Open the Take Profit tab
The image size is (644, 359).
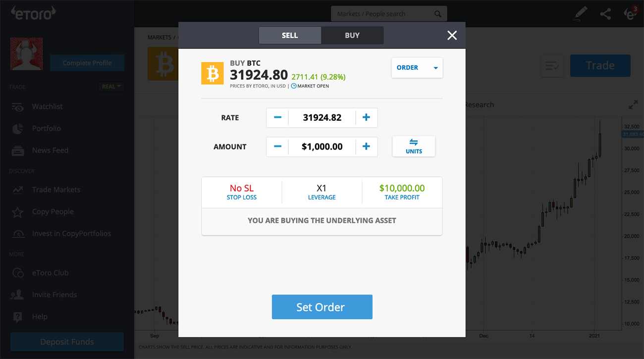click(402, 192)
